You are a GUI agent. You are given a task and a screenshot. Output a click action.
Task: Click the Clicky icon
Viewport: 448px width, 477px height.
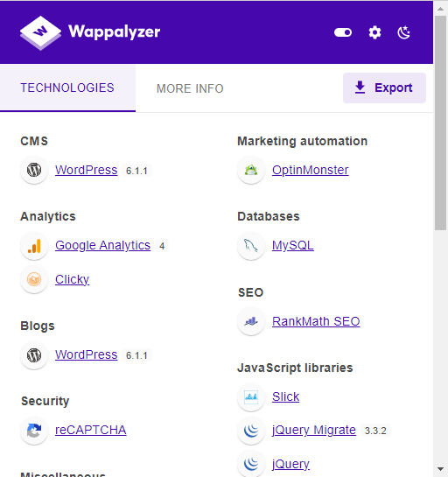click(x=34, y=279)
